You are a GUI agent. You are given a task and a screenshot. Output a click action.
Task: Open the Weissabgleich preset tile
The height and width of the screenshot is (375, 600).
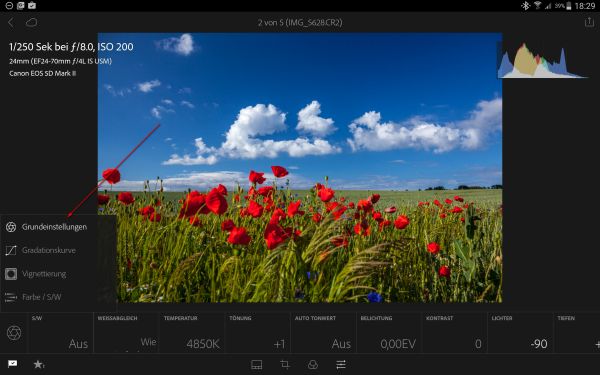pyautogui.click(x=126, y=333)
